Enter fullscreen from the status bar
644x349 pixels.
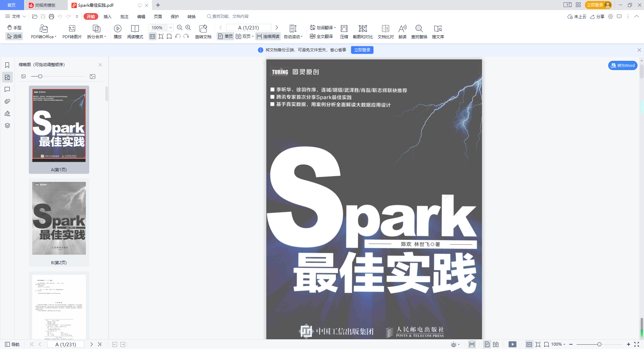click(x=637, y=344)
